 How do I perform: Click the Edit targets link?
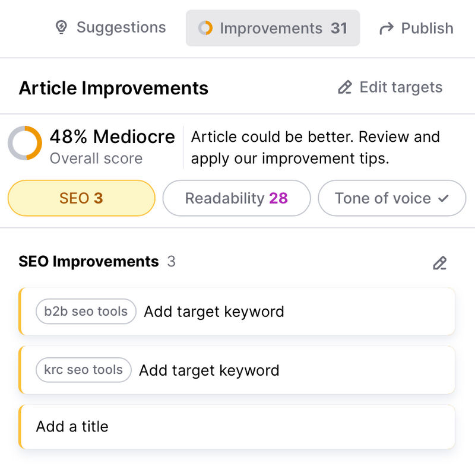(x=390, y=87)
